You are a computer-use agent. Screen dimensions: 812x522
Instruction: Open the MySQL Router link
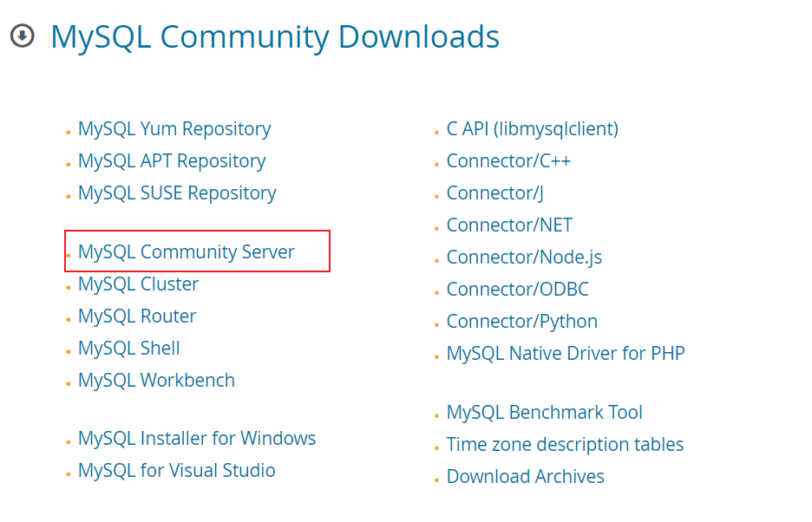137,316
